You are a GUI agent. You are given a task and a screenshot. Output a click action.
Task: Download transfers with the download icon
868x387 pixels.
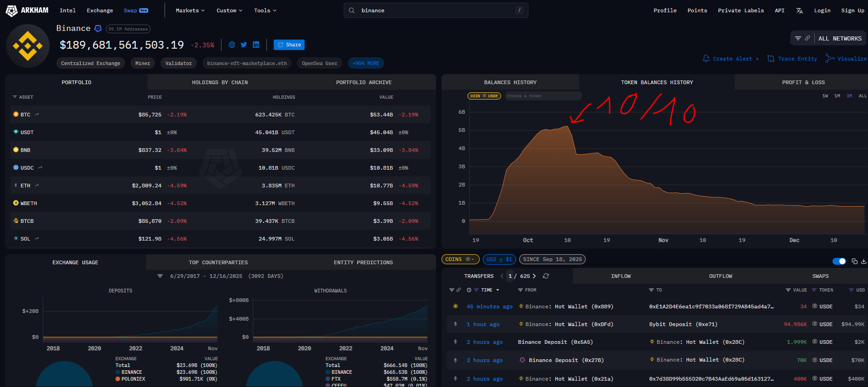pos(863,261)
